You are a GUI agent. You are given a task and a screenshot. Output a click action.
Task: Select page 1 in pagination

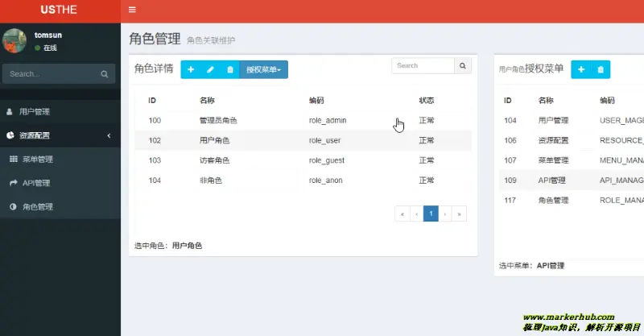point(431,214)
